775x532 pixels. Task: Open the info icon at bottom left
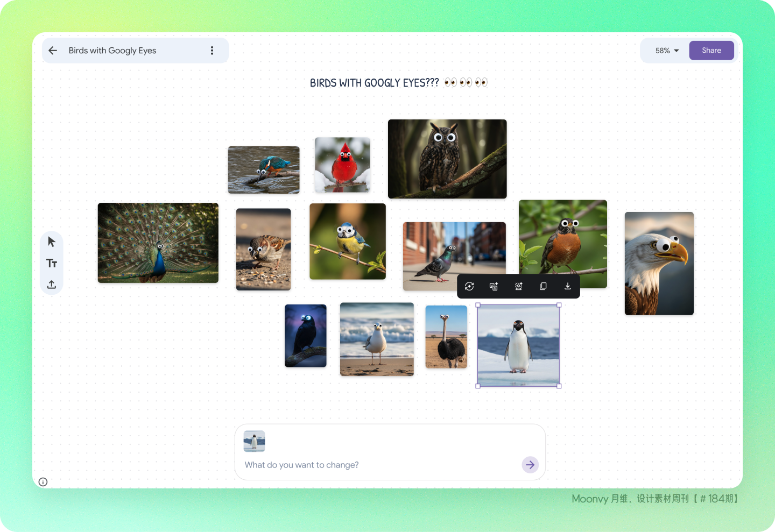(43, 482)
